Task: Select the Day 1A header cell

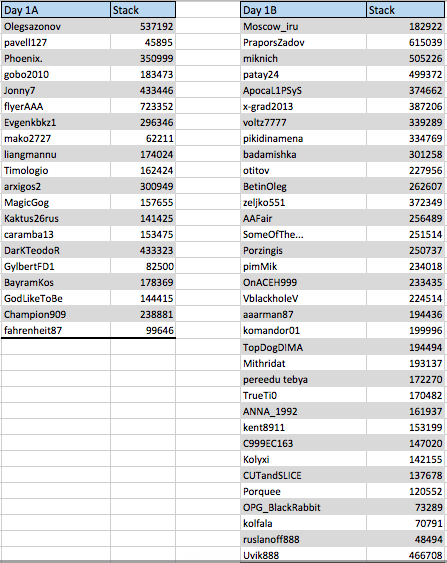Action: pos(56,10)
